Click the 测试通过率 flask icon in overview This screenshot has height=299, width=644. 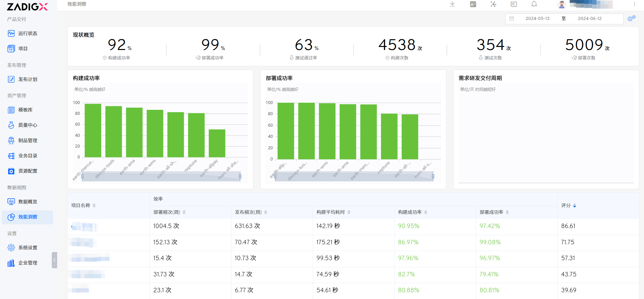click(x=291, y=58)
